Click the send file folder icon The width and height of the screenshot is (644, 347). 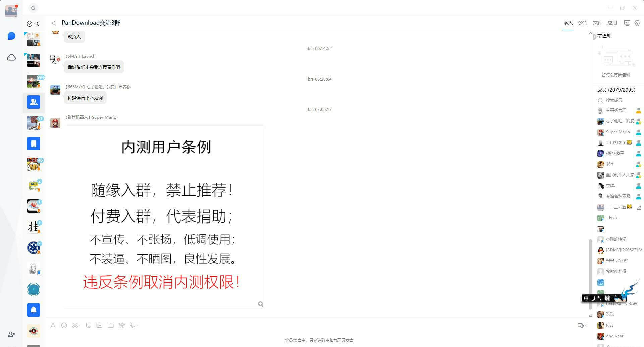click(111, 325)
